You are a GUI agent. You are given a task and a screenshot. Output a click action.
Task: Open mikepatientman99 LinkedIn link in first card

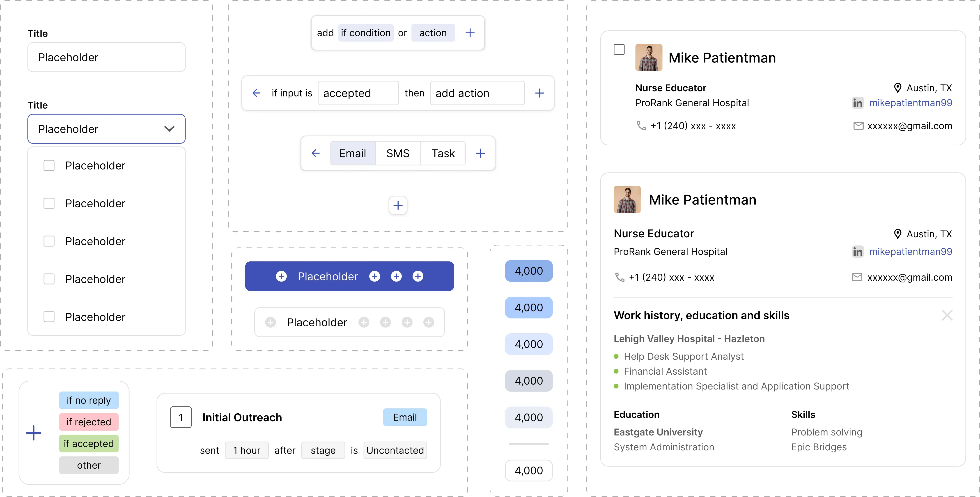tap(910, 103)
